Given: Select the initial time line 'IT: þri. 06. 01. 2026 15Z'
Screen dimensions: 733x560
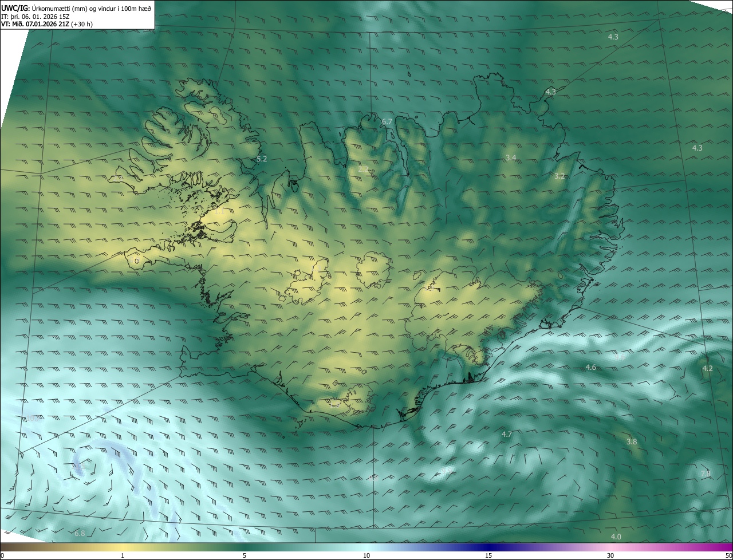Looking at the screenshot, I should (x=35, y=17).
